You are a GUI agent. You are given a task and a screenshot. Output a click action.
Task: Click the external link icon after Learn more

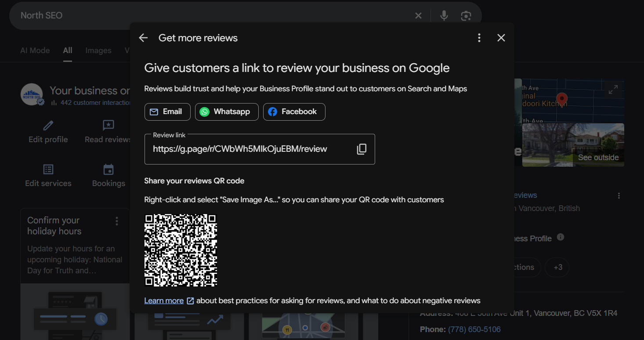[x=190, y=301]
